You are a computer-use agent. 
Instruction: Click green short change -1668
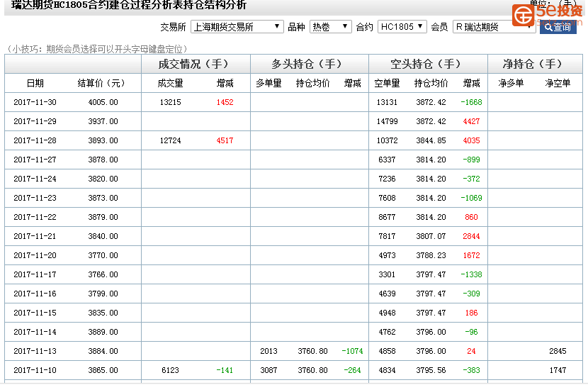(x=471, y=102)
